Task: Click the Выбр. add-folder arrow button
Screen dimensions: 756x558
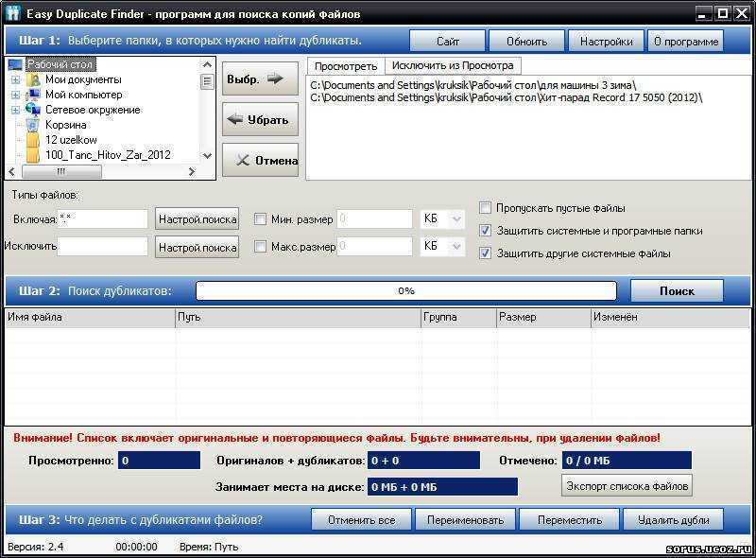Action: tap(261, 78)
